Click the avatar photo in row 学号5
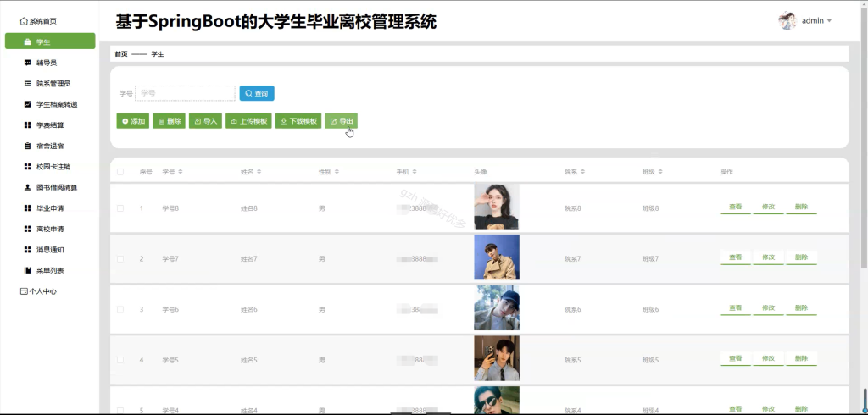The height and width of the screenshot is (415, 868). pyautogui.click(x=497, y=358)
